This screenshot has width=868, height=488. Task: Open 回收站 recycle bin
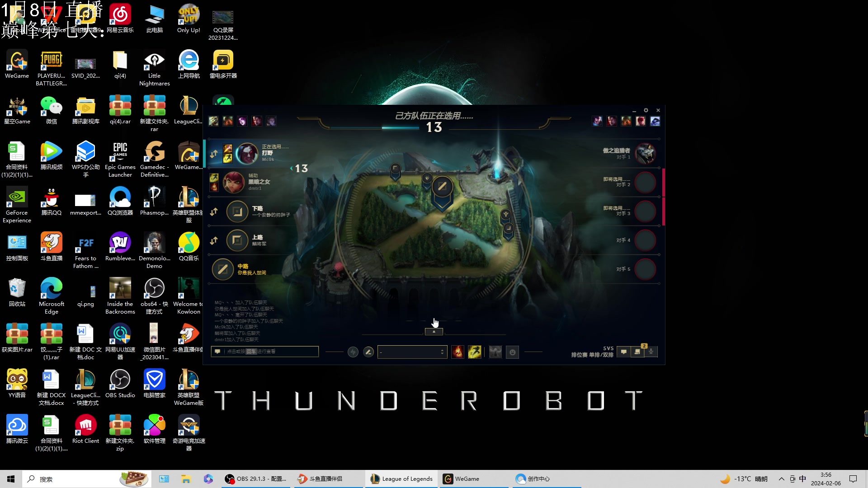point(17,293)
